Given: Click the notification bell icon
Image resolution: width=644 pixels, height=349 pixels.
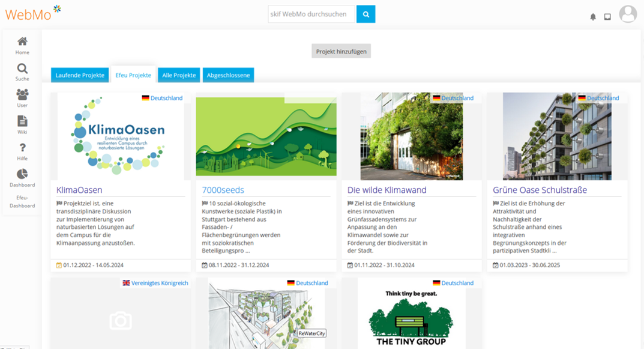Looking at the screenshot, I should click(x=593, y=17).
